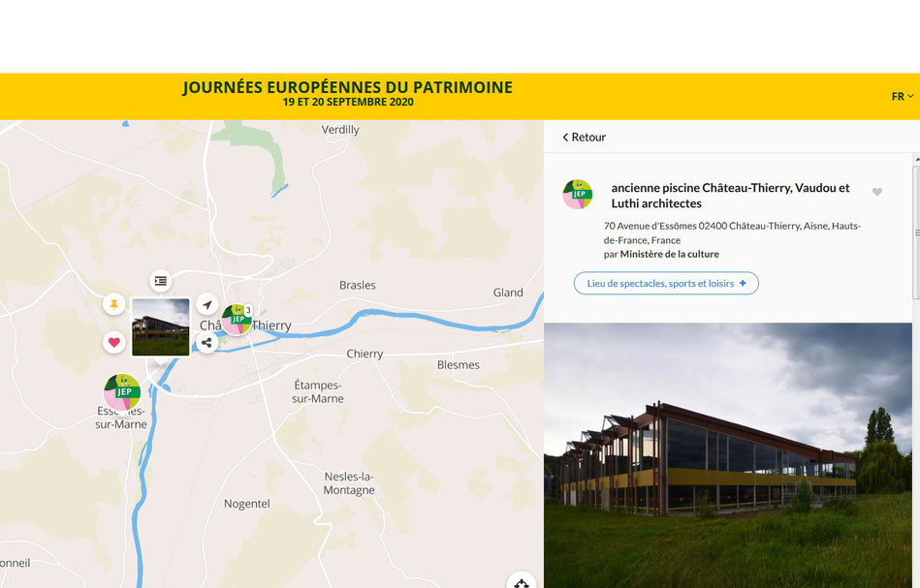The image size is (920, 588).
Task: Click the JEP logo beside the event title
Action: coord(578,194)
